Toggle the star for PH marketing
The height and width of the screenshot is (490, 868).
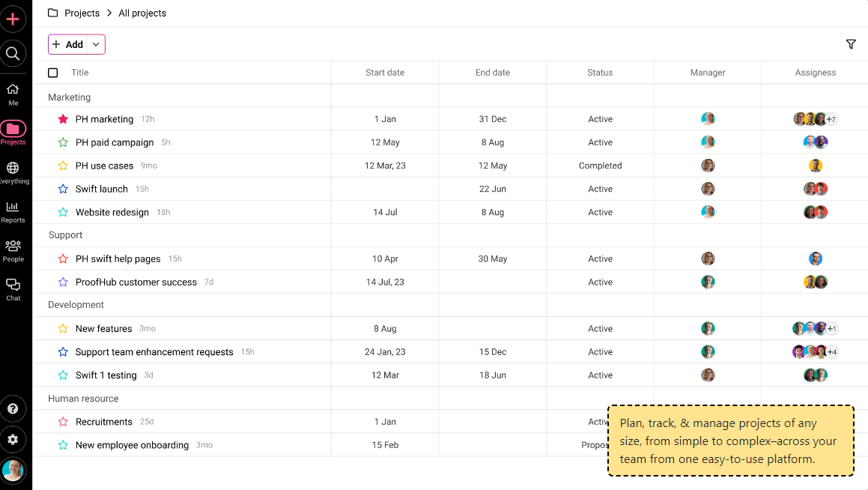(x=63, y=119)
